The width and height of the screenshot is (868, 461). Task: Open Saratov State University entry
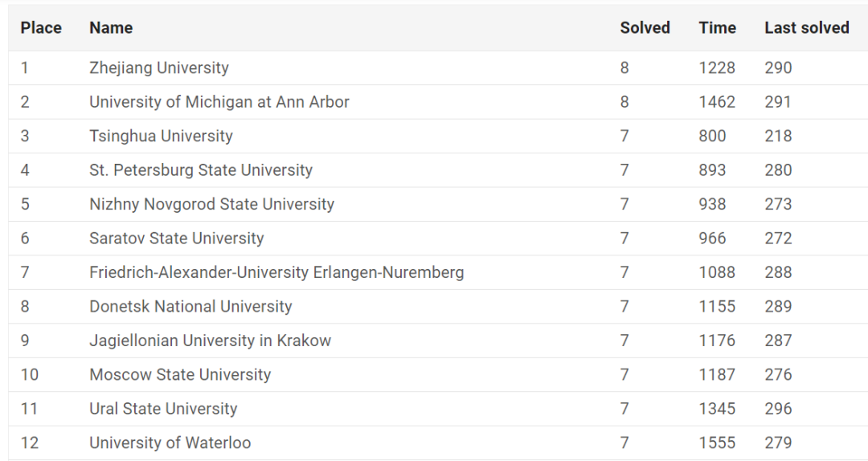177,239
